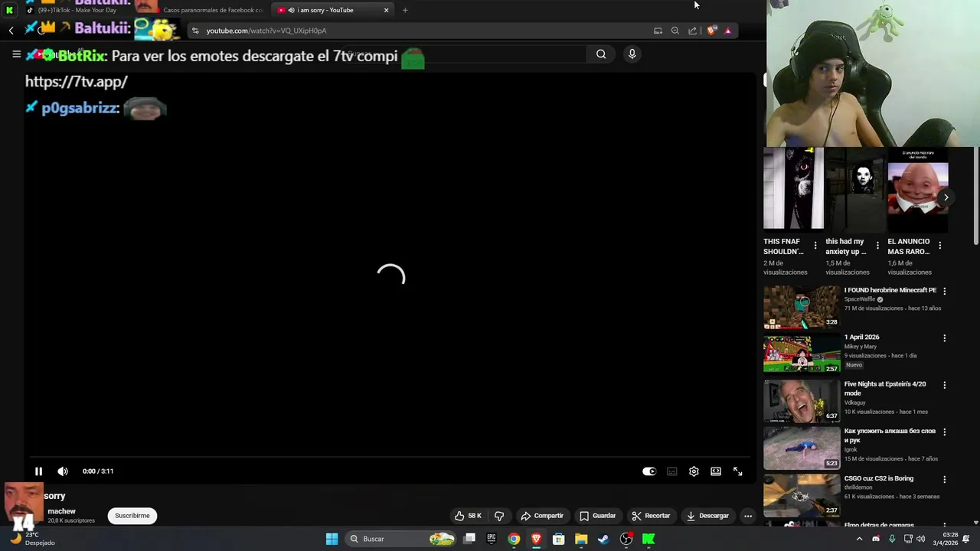Open video settings gear menu
The image size is (980, 551).
tap(694, 471)
